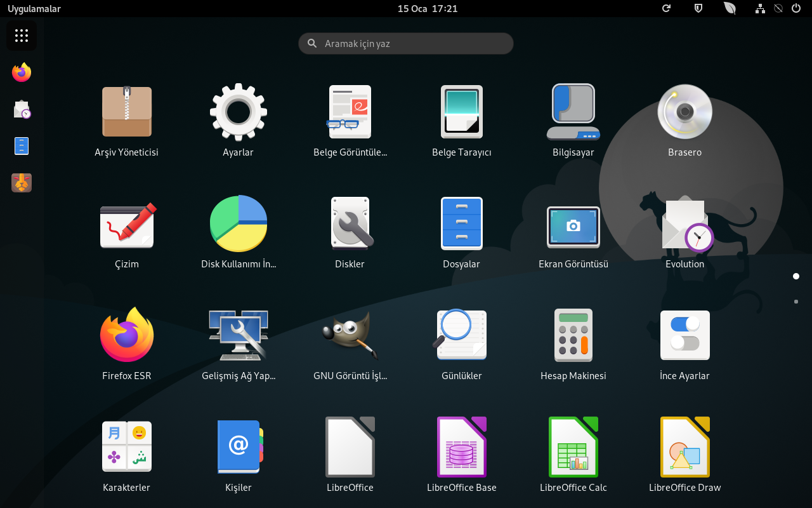
Task: Open Firefox ESR from app grid
Action: coord(127,335)
